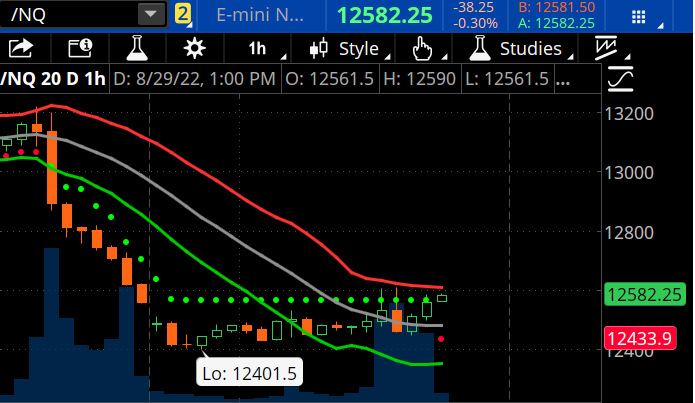Open the chart info snapshot icon
Screen dimensions: 695x403
pos(80,48)
